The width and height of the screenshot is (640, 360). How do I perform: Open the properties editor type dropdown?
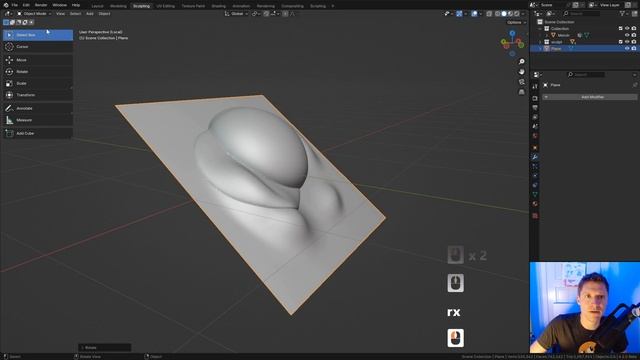point(538,75)
